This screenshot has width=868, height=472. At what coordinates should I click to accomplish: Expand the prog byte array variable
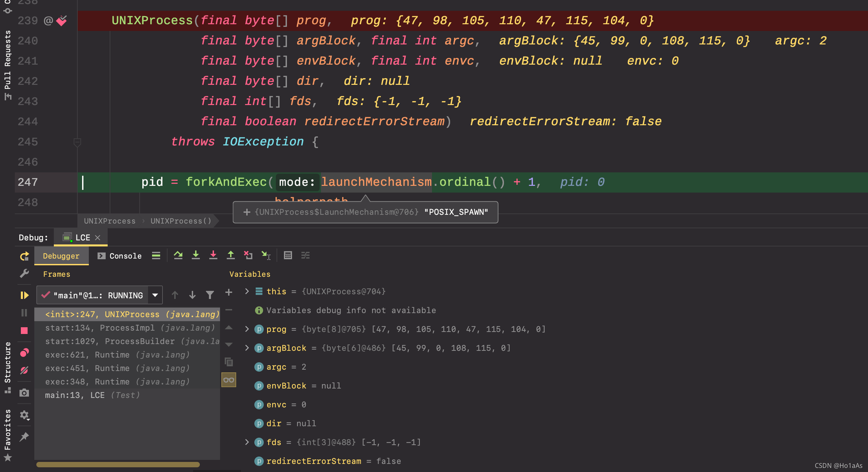247,329
